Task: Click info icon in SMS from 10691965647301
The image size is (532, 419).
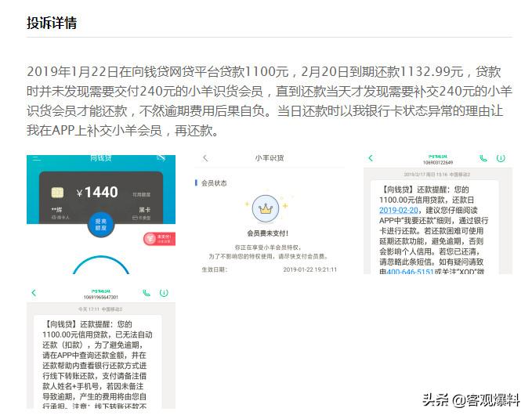Action: tap(164, 292)
